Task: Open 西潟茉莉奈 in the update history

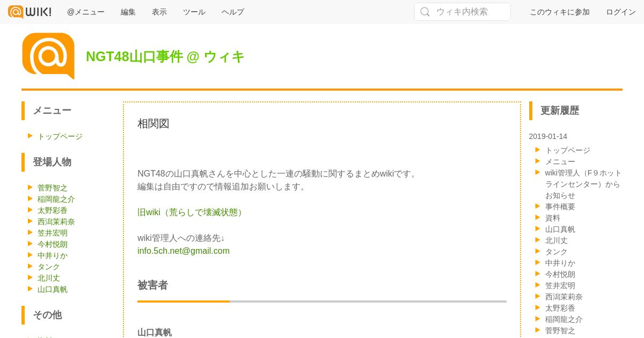Action: 564,297
